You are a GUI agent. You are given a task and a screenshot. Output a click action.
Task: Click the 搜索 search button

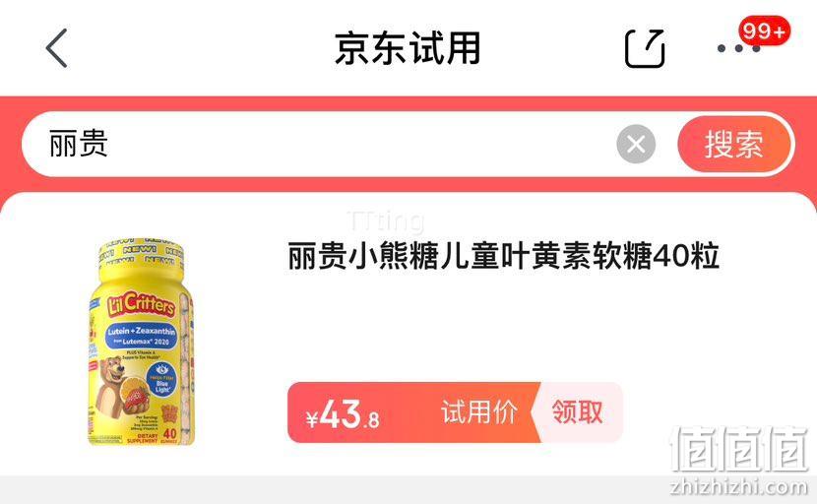(734, 144)
